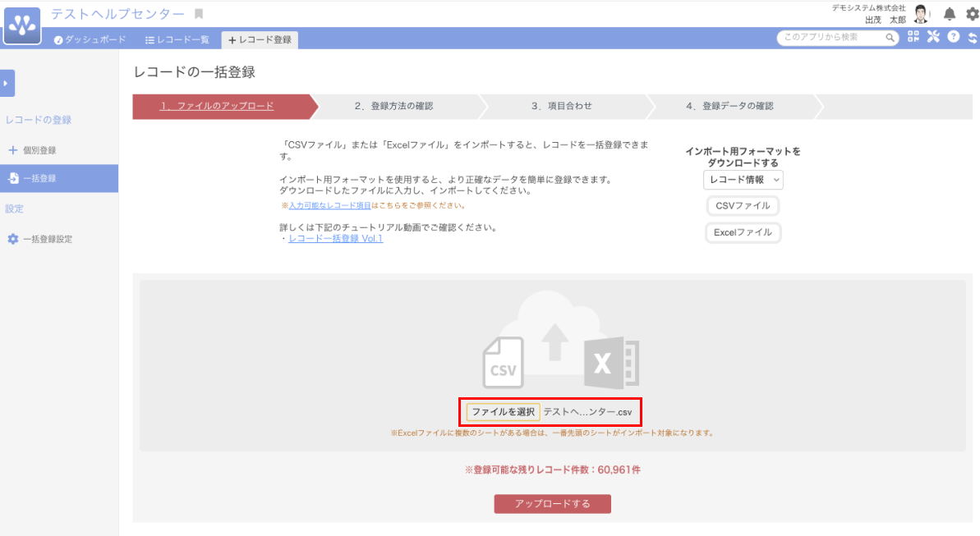Click the plus icon beside 個別登録
980x536 pixels.
12,150
